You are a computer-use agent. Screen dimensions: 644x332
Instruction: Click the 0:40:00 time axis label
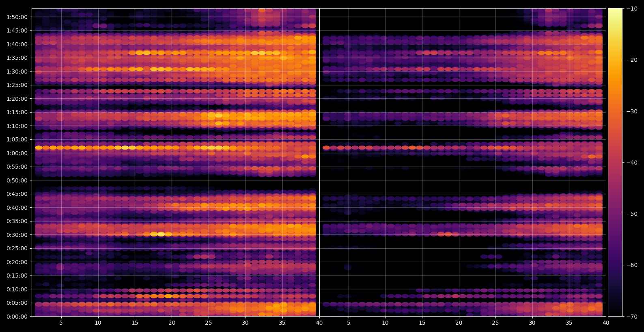click(17, 208)
